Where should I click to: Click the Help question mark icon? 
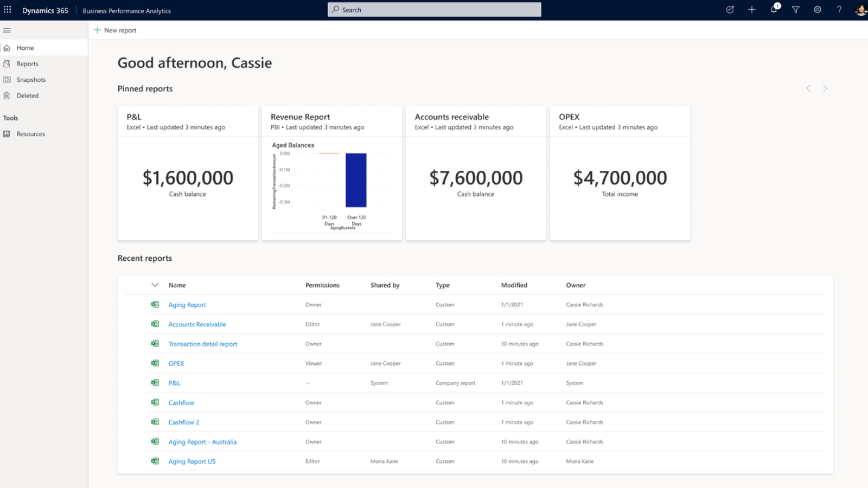(x=839, y=9)
